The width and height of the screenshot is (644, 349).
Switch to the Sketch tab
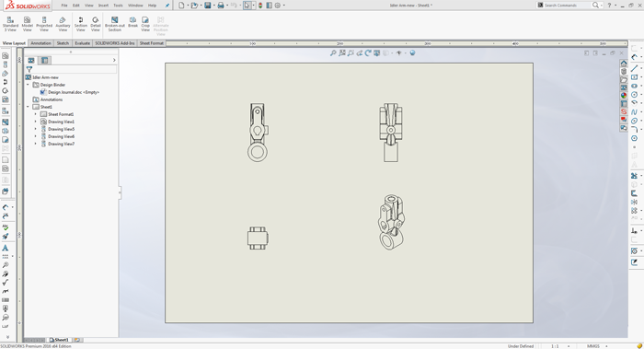click(63, 43)
